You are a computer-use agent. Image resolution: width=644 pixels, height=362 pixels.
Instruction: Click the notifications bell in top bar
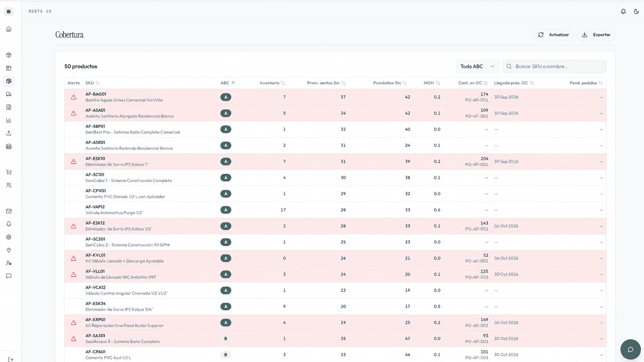point(623,12)
